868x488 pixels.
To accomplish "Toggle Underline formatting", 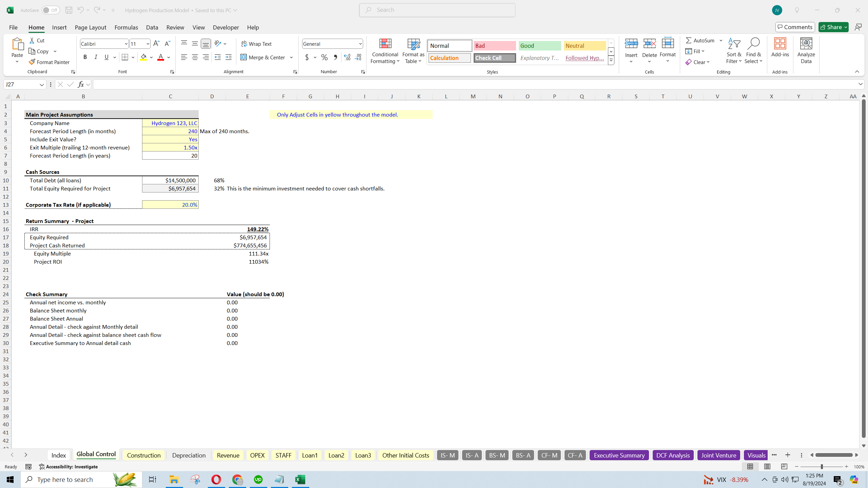I will (106, 57).
